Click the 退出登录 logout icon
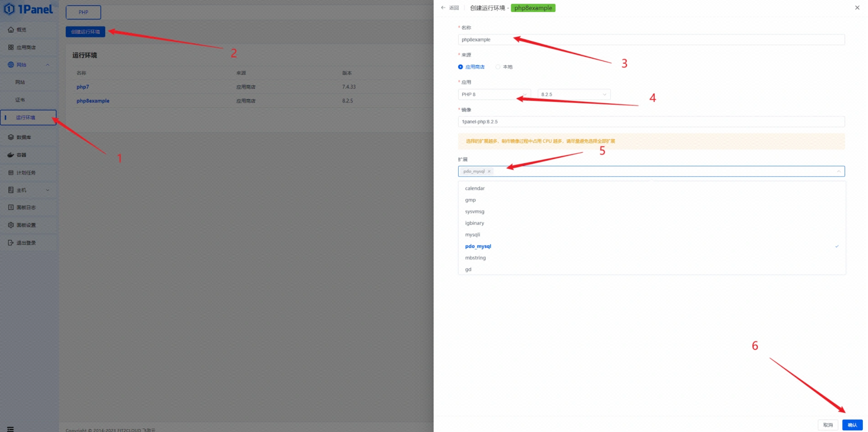The image size is (868, 432). [11, 243]
